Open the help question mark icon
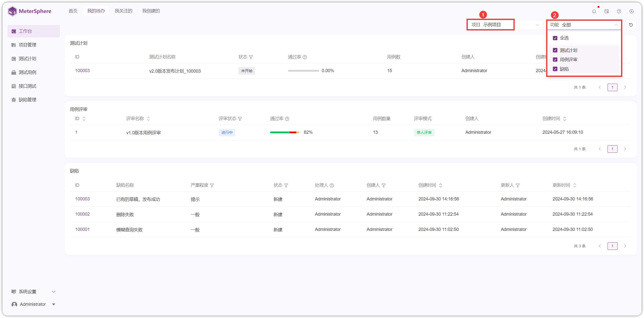The image size is (644, 318). pyautogui.click(x=619, y=11)
